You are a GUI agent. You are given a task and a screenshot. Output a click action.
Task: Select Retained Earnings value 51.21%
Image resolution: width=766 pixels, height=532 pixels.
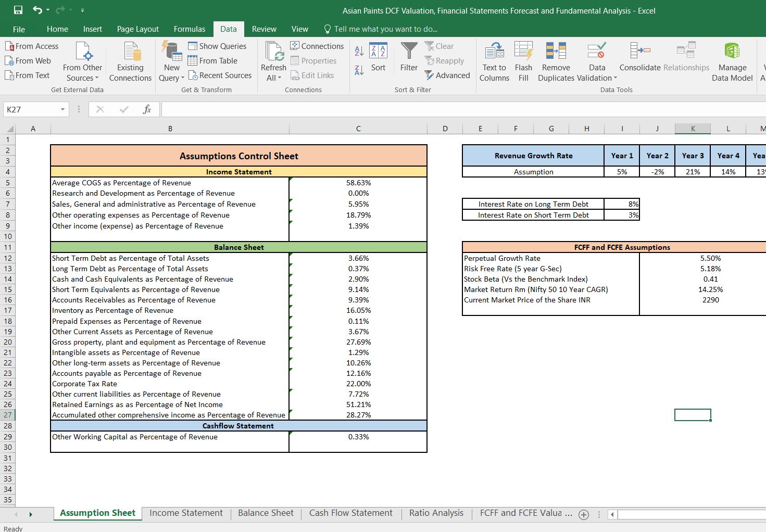358,404
